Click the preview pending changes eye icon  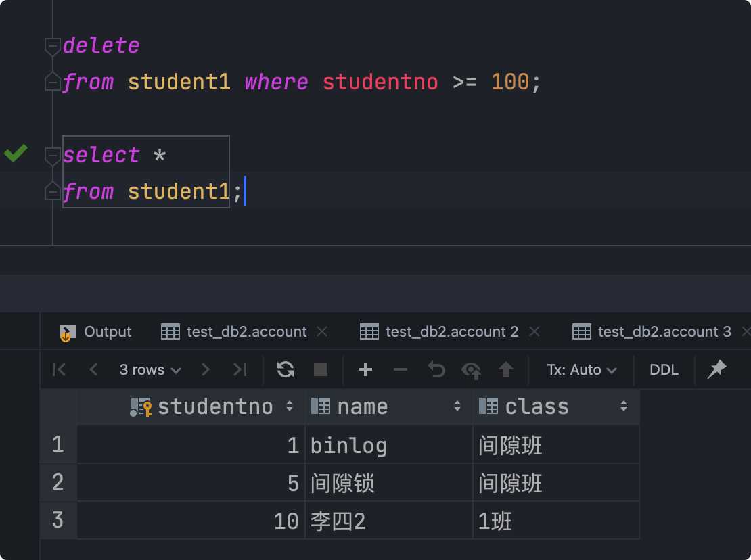click(471, 369)
